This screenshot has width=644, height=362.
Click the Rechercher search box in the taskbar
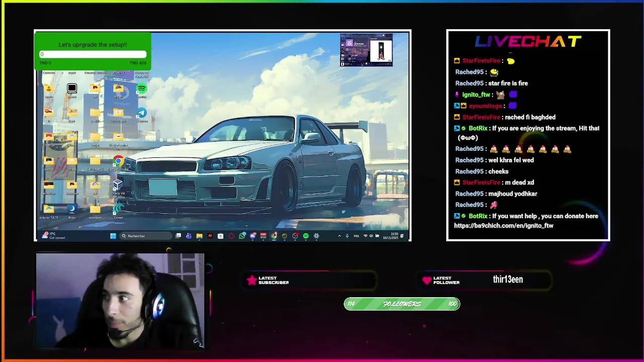[146, 236]
